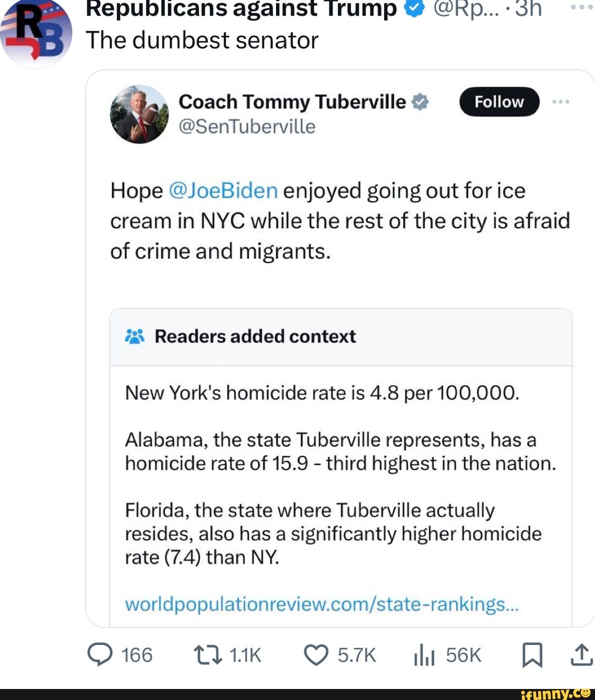Click the share upload icon
Screen dimensions: 595x700
pyautogui.click(x=581, y=655)
